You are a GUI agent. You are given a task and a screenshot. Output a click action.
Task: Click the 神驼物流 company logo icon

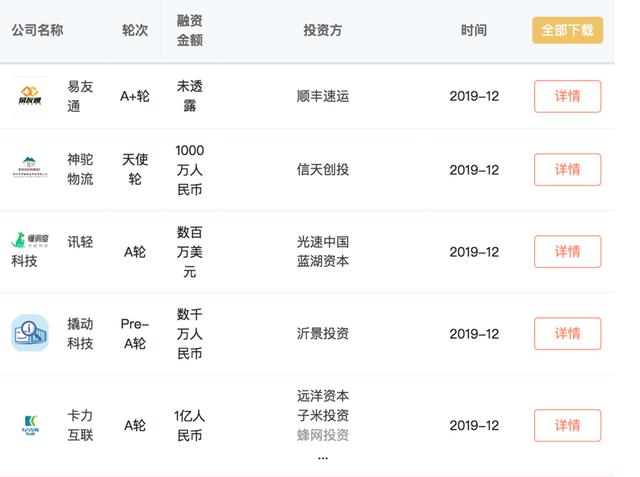29,169
